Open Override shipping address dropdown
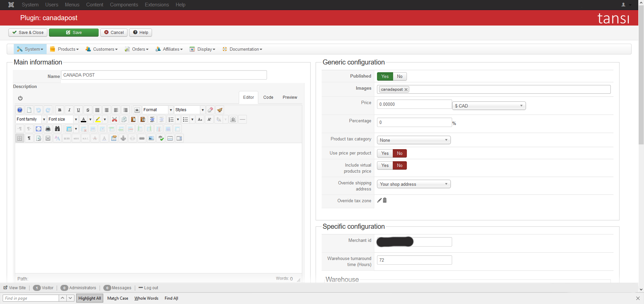 coord(414,184)
